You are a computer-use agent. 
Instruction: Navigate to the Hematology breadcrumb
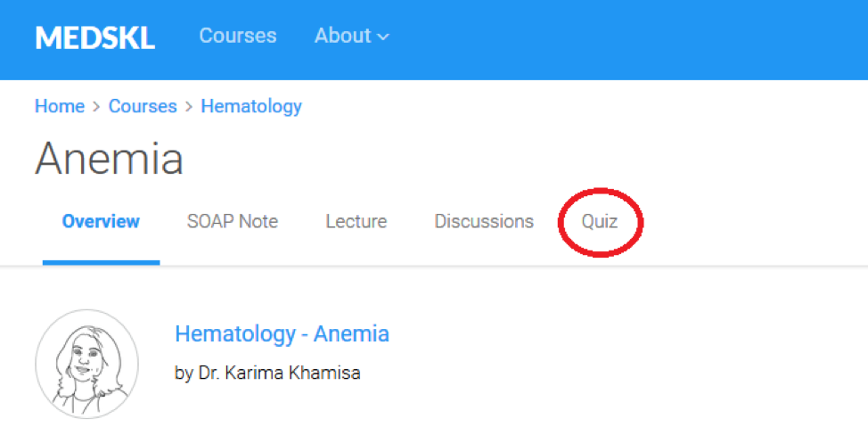pos(251,106)
